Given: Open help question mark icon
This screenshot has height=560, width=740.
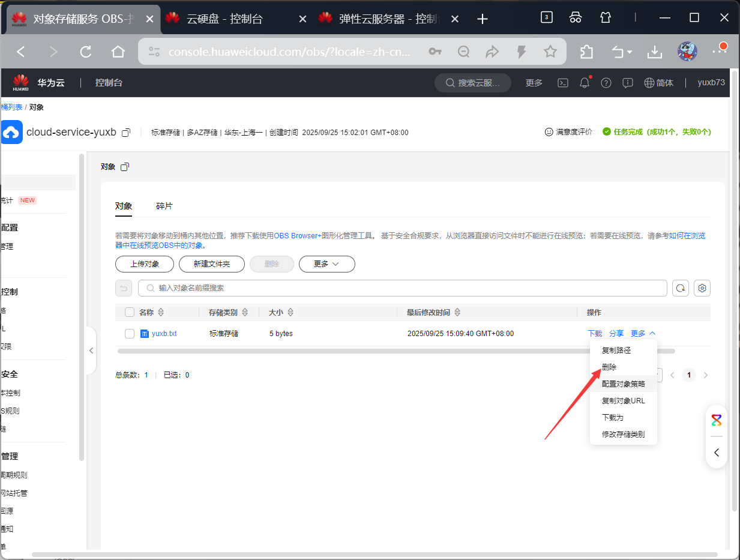Looking at the screenshot, I should pyautogui.click(x=606, y=83).
